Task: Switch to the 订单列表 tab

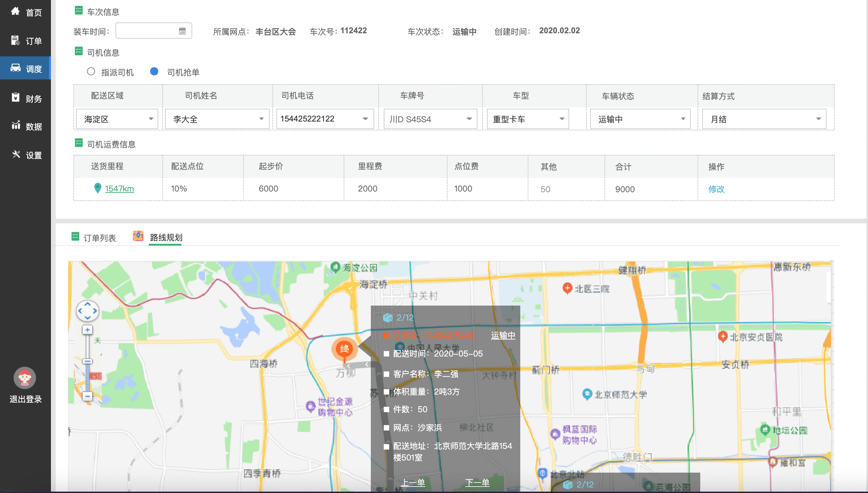Action: coord(99,238)
